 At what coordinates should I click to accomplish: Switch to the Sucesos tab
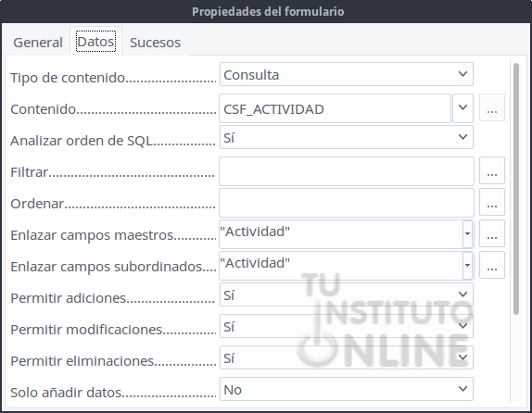[x=155, y=43]
